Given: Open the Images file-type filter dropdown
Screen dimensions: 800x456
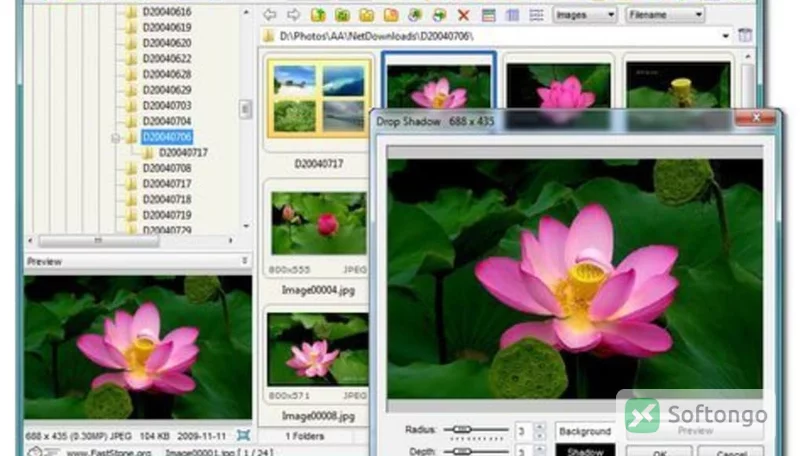Looking at the screenshot, I should [x=585, y=15].
